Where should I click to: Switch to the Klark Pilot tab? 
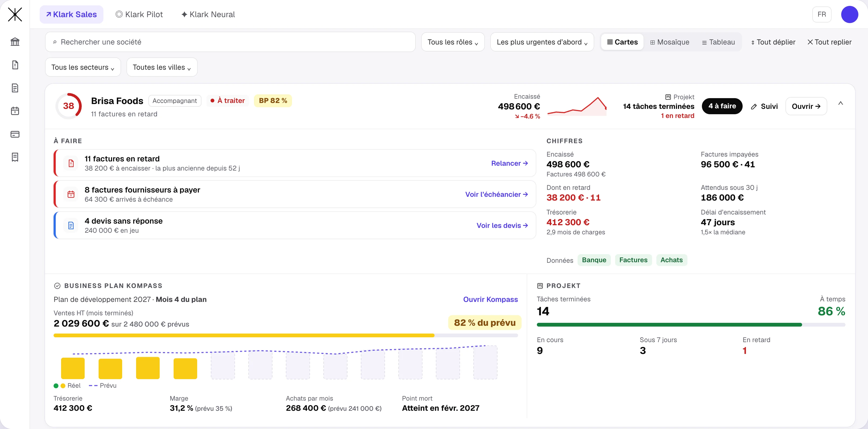coord(139,14)
